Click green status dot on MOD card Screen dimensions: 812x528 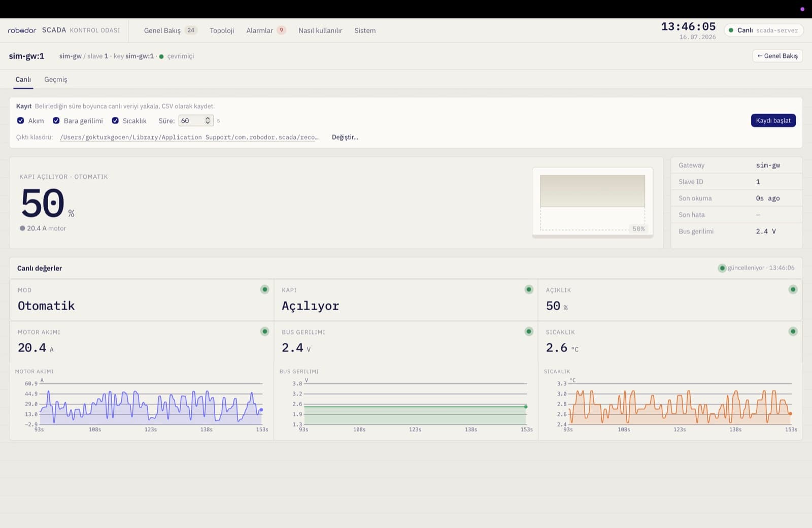pos(264,289)
